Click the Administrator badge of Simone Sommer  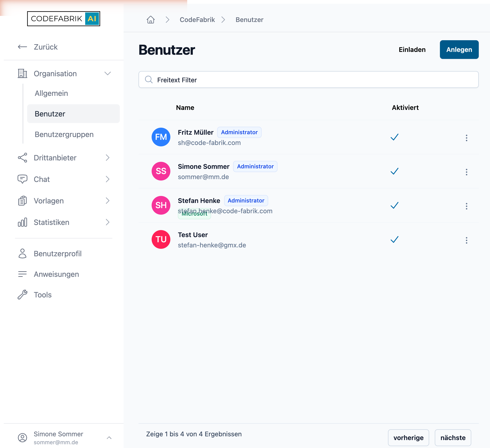pos(255,166)
